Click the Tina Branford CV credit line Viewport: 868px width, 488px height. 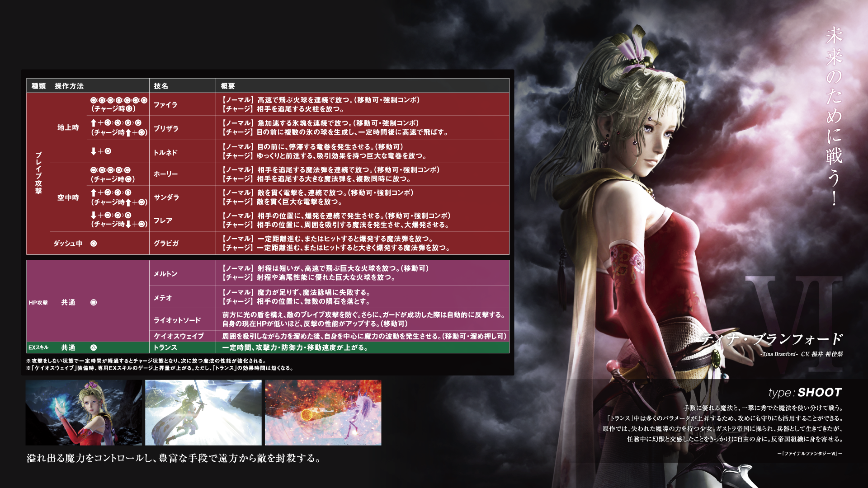point(802,354)
